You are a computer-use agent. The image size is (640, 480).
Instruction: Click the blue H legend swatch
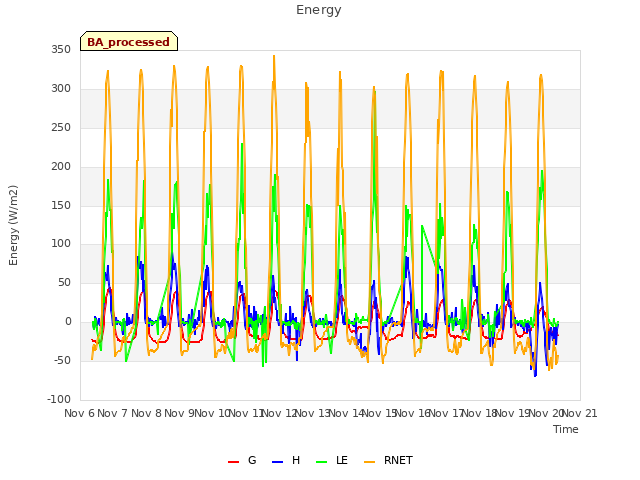pos(277,462)
